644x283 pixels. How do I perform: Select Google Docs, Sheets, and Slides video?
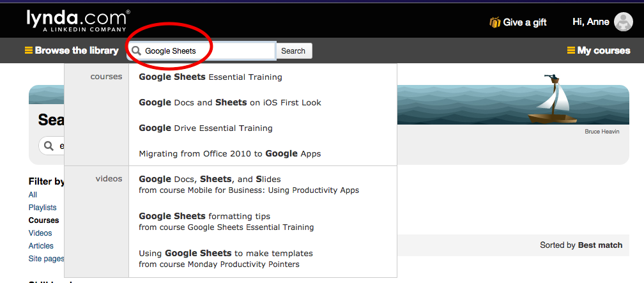tap(210, 179)
